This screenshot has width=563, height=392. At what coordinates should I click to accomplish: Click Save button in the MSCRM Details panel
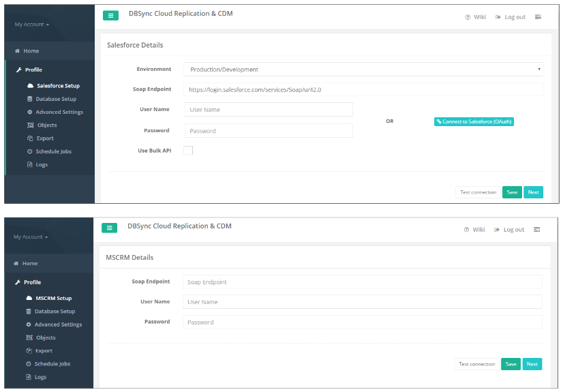coord(511,364)
